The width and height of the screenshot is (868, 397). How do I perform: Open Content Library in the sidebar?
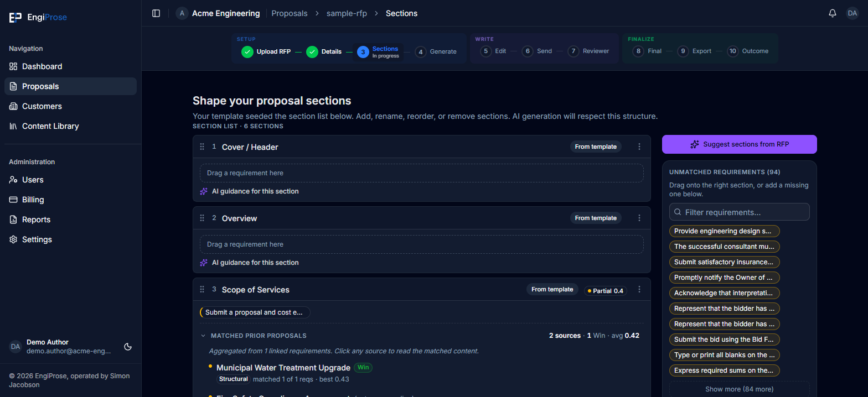tap(70, 126)
